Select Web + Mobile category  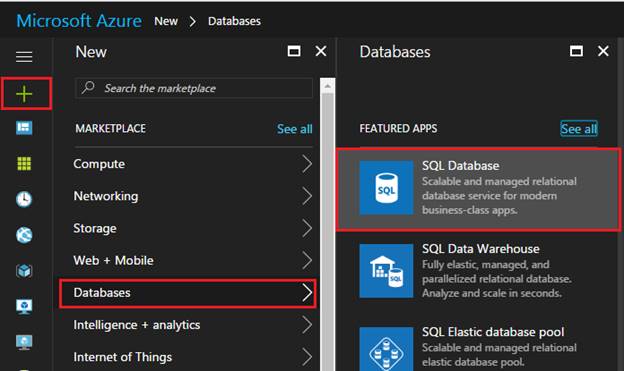pos(113,260)
